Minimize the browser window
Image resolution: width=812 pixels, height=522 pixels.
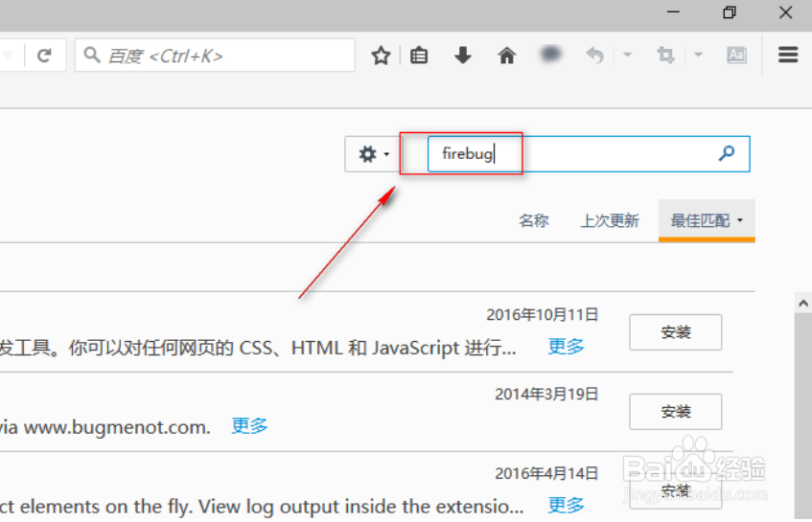673,11
